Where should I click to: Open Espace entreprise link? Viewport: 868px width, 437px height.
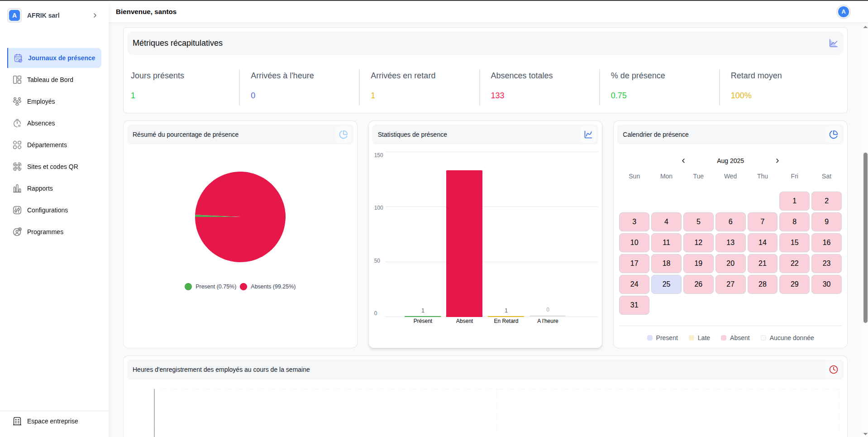point(52,421)
